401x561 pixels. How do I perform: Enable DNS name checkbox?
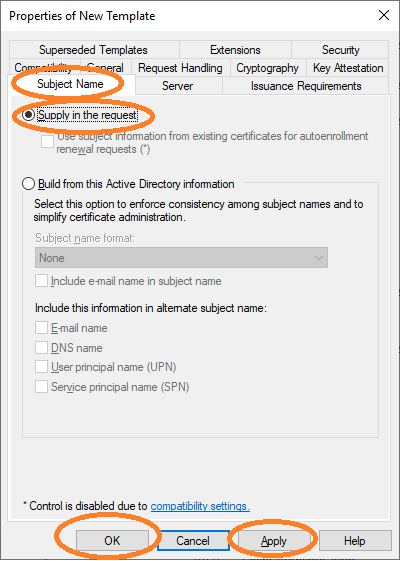point(41,347)
